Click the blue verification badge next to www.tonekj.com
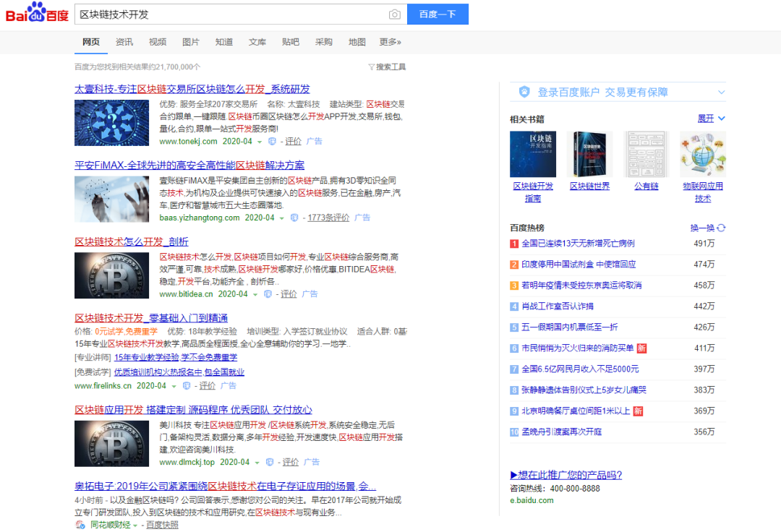The width and height of the screenshot is (781, 532). [273, 141]
